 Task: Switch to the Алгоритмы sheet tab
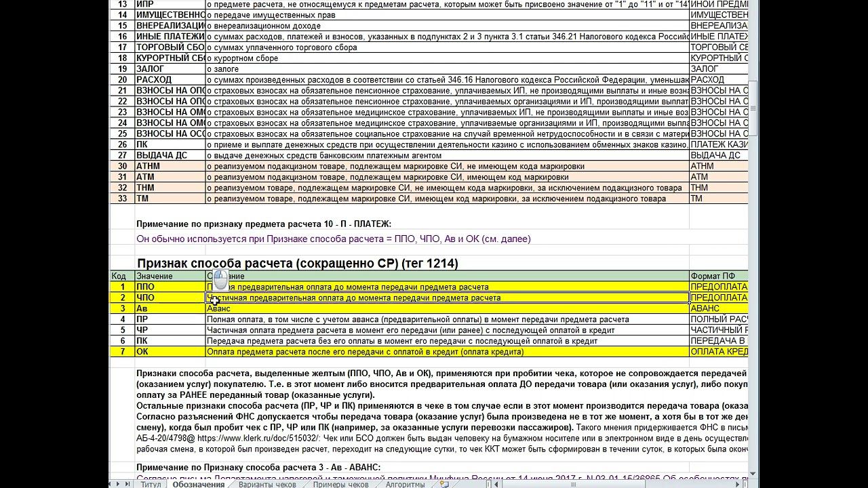(x=405, y=484)
